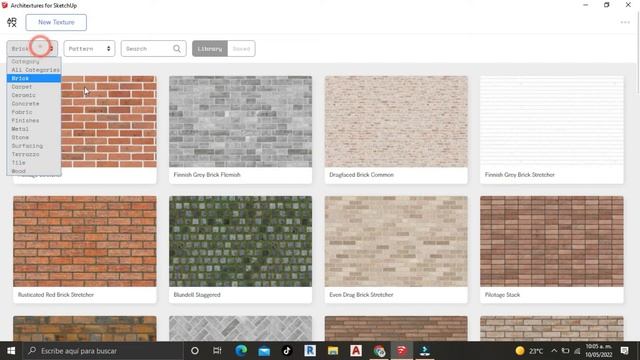
Task: Open Revit from taskbar
Action: (310, 351)
